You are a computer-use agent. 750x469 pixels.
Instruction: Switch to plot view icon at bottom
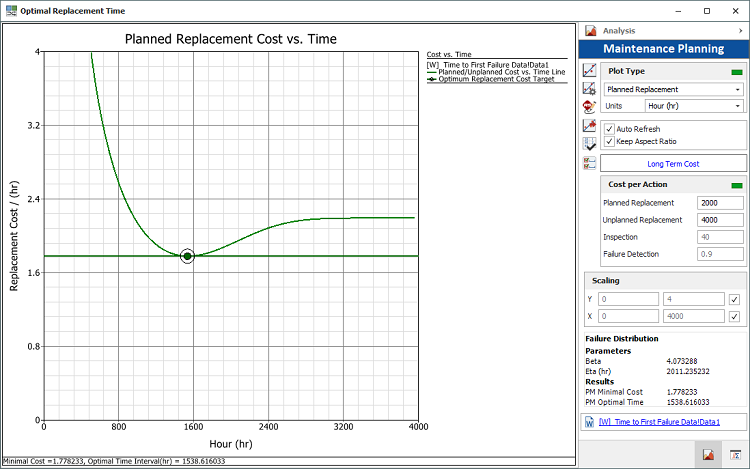707,455
